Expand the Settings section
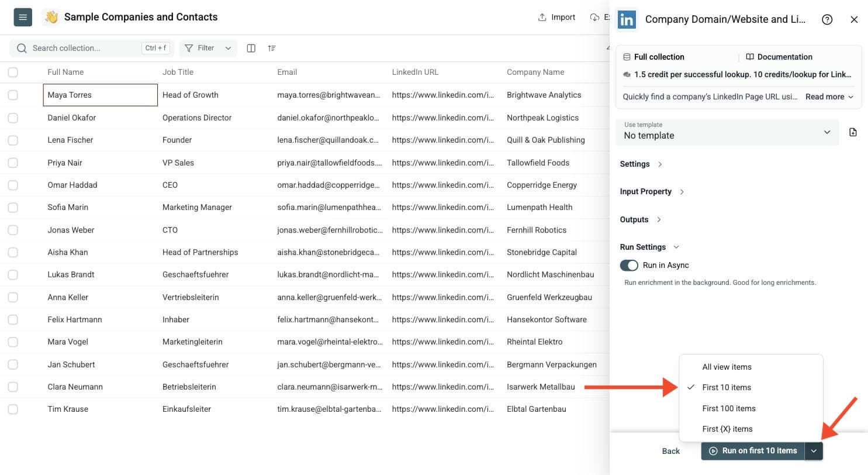The height and width of the screenshot is (475, 868). pyautogui.click(x=641, y=164)
